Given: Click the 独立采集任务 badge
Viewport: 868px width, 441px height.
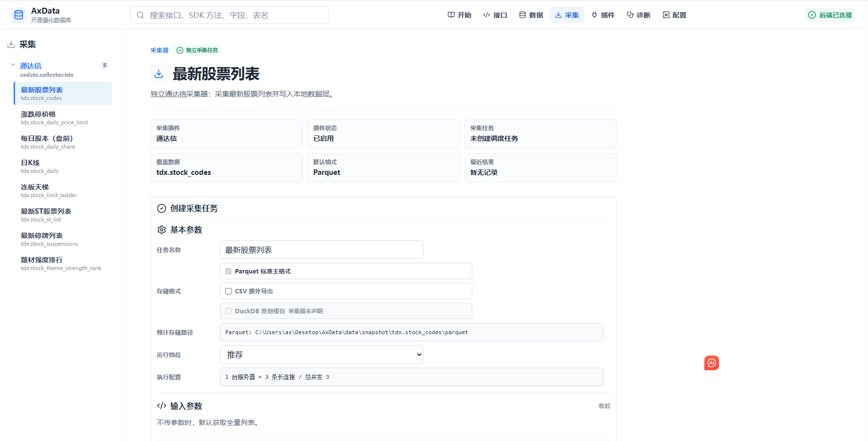Looking at the screenshot, I should [x=197, y=50].
